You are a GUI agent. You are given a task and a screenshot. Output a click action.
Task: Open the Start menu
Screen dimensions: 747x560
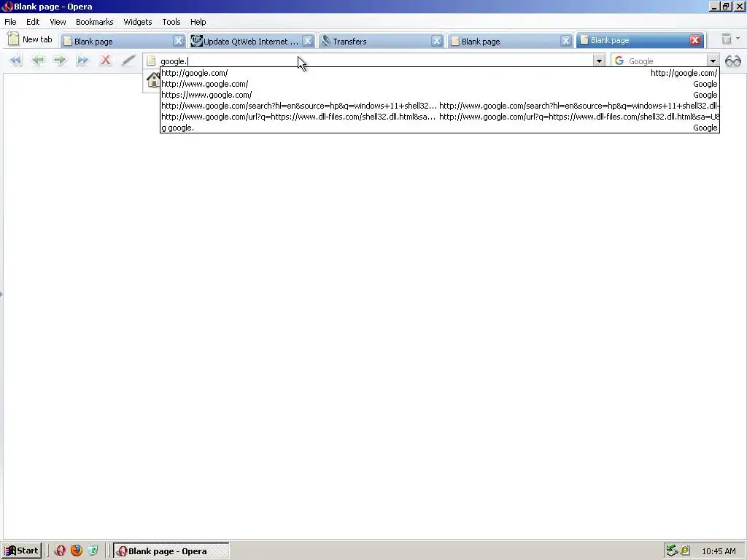tap(21, 551)
